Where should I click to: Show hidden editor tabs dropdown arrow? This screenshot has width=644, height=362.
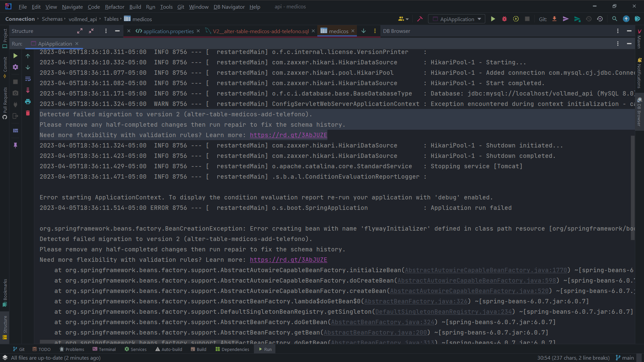tap(364, 31)
